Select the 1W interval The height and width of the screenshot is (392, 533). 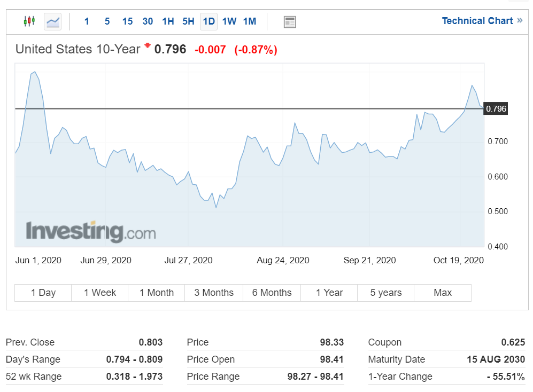click(x=229, y=21)
